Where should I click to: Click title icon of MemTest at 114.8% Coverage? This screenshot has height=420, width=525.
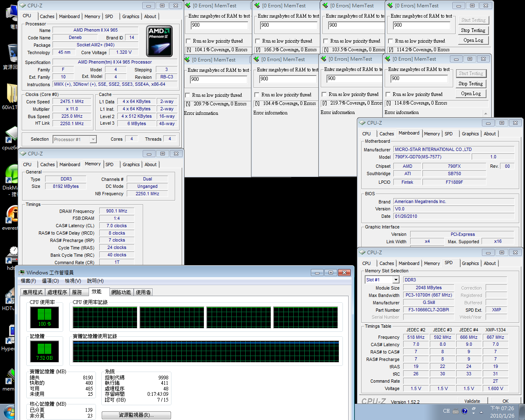point(388,59)
